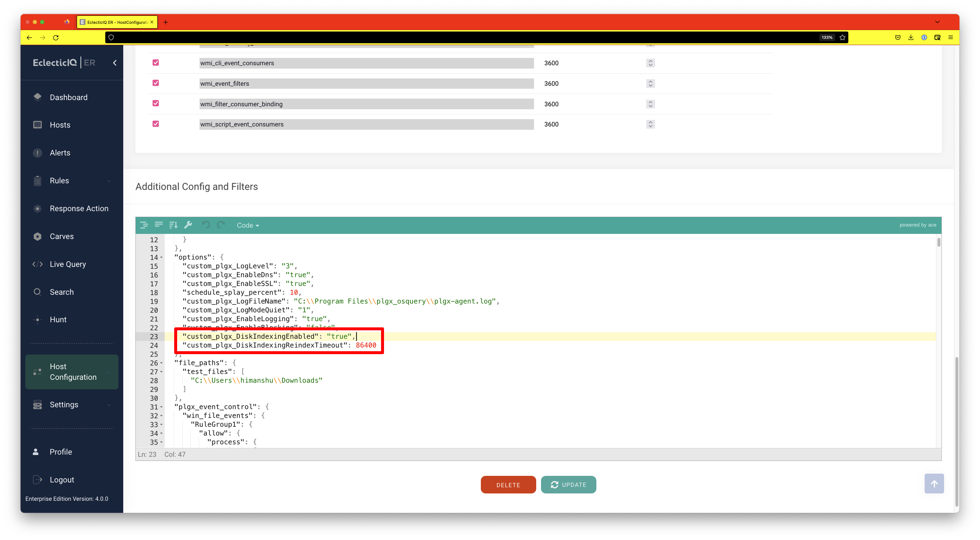Click the redo icon in editor

coord(221,225)
